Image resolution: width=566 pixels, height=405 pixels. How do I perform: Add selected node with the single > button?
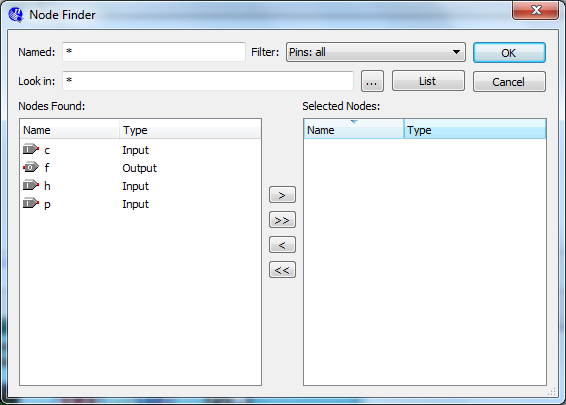click(282, 195)
